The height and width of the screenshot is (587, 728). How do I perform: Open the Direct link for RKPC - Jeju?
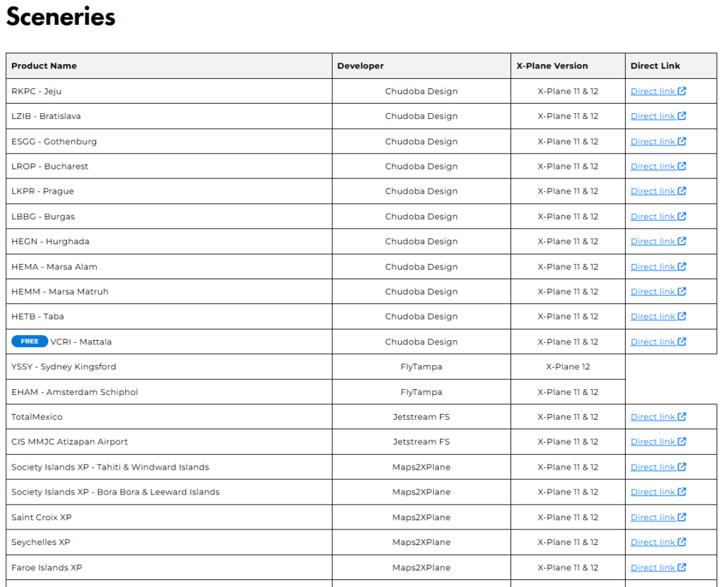coord(658,91)
